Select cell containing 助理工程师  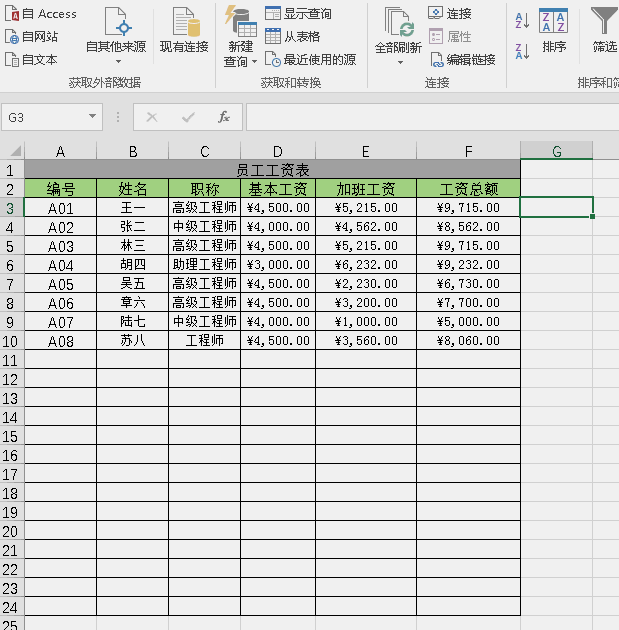click(204, 264)
